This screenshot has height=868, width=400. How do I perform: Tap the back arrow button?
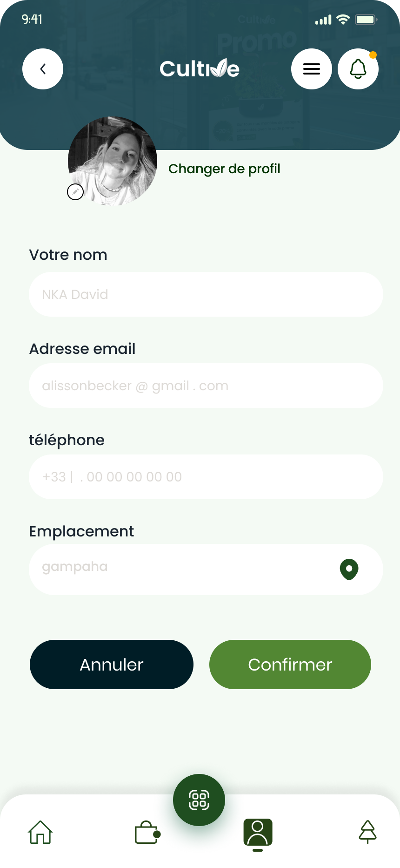43,69
